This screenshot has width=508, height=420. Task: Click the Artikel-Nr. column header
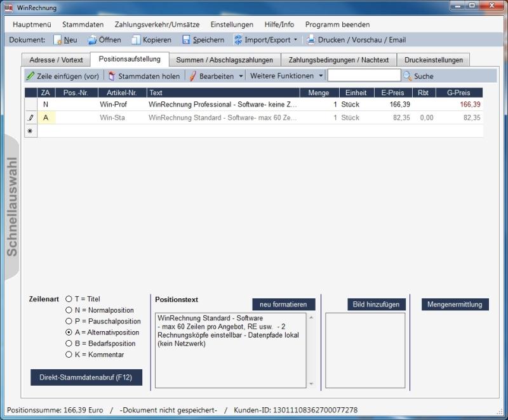tap(122, 93)
